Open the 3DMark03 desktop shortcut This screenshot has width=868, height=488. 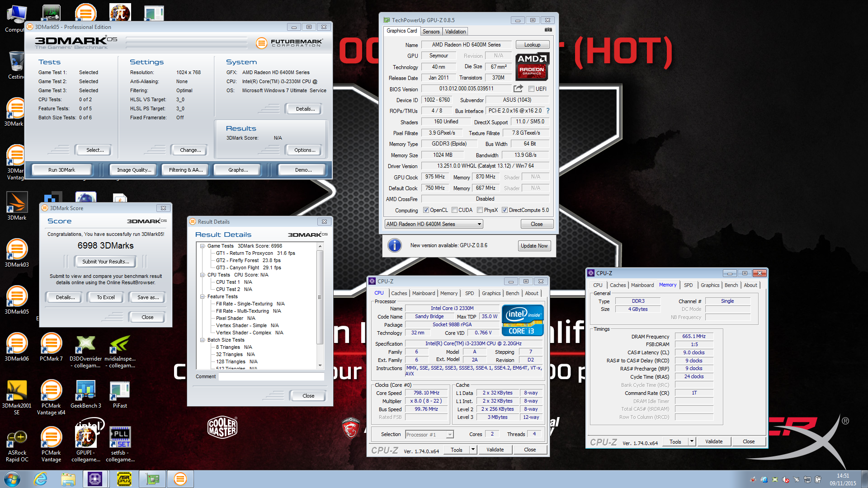pos(17,253)
